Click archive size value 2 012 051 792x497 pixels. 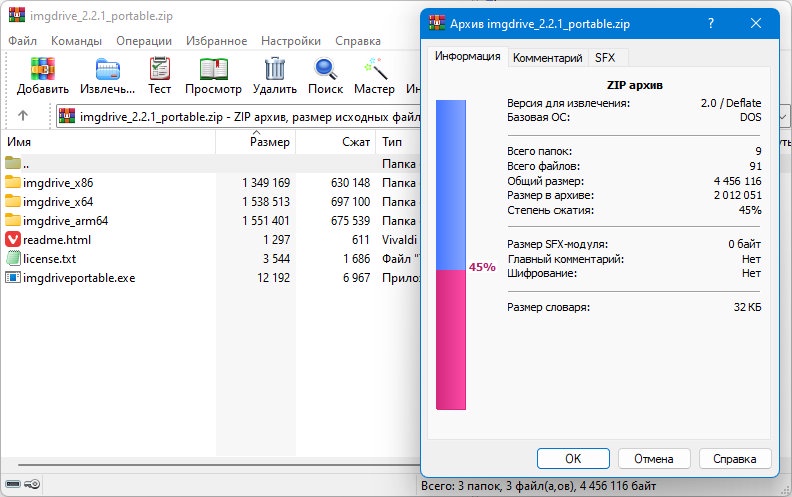click(x=737, y=195)
